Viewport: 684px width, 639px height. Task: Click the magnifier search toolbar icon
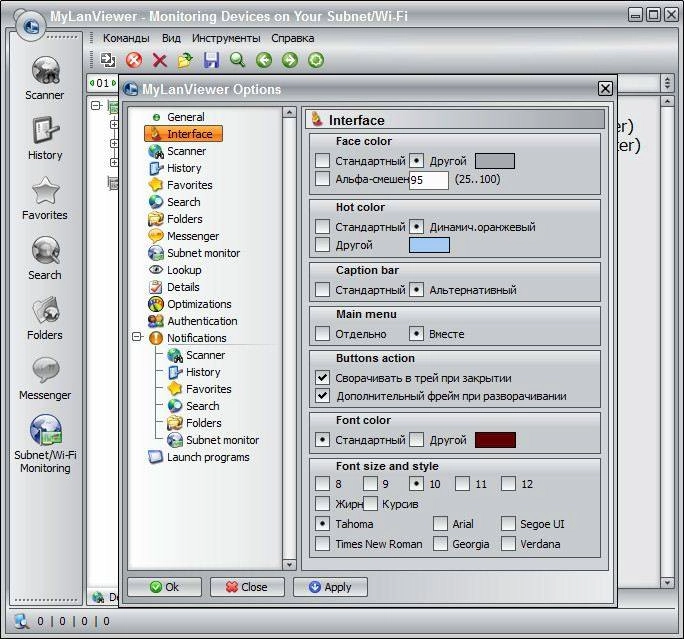point(237,60)
